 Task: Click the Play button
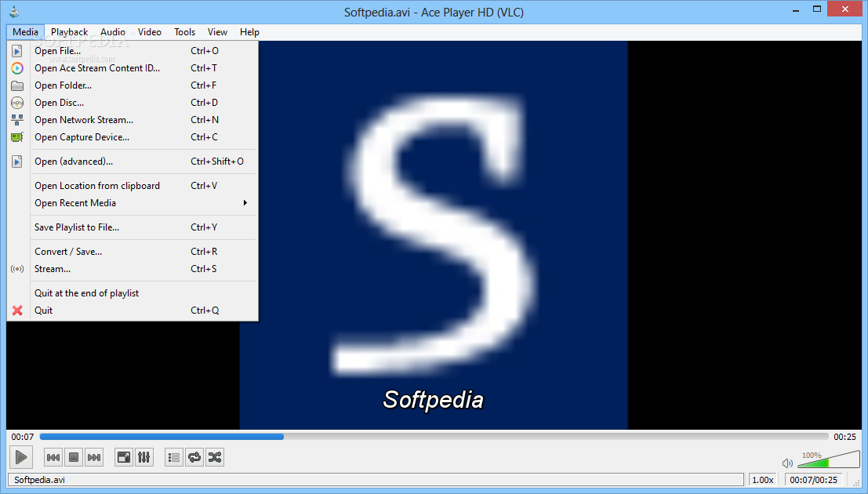point(21,457)
